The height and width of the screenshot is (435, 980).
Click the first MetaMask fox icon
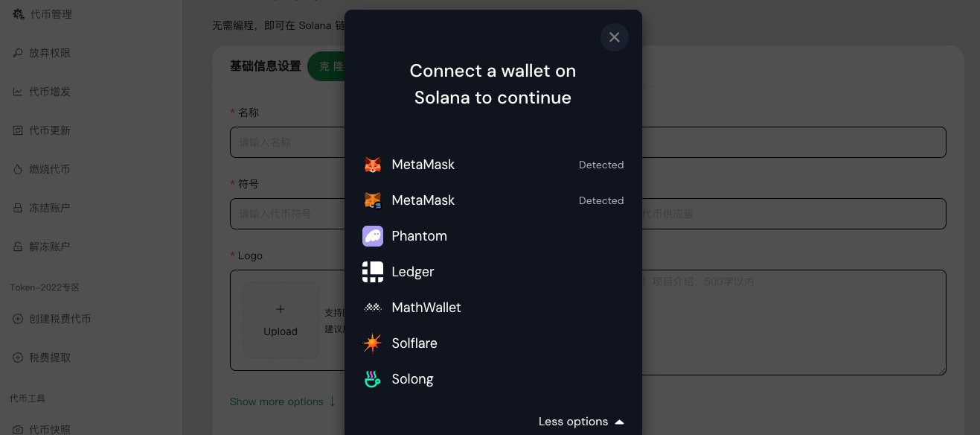point(372,165)
